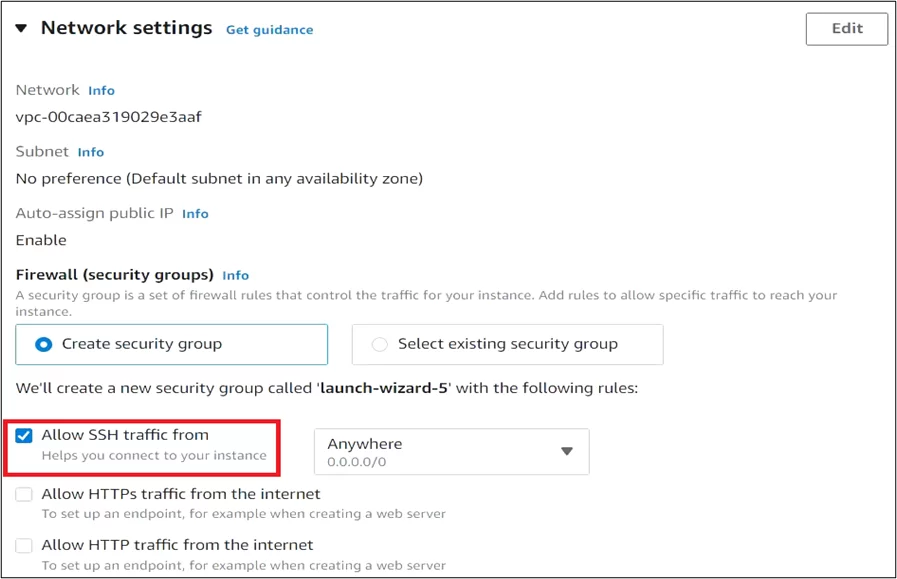Click the Edit button
The width and height of the screenshot is (897, 579).
pos(846,29)
